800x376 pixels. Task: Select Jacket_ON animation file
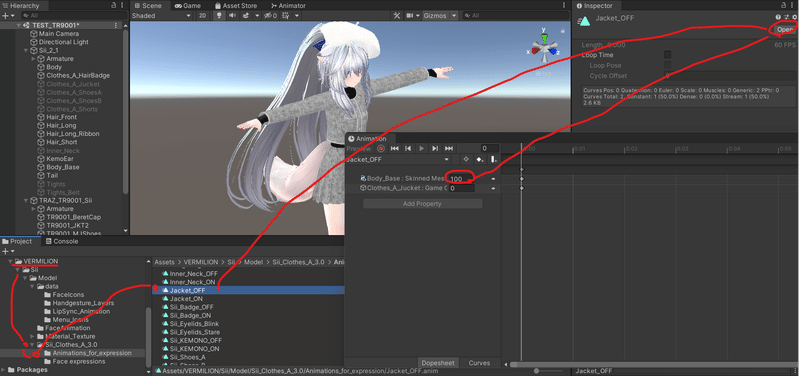click(x=186, y=298)
